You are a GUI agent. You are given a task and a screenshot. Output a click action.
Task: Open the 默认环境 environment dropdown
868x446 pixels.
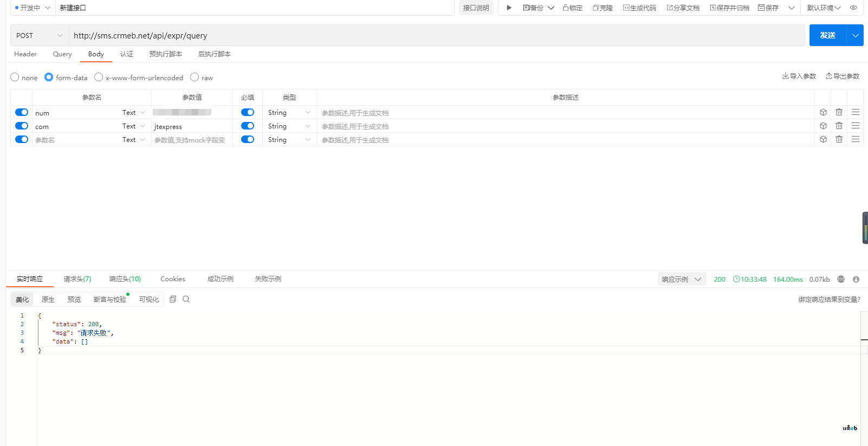pyautogui.click(x=824, y=8)
